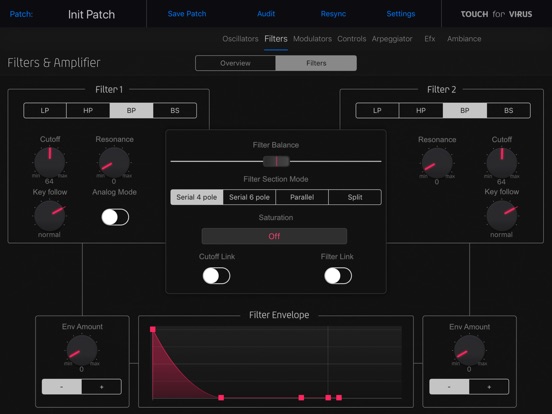Open the Init Patch selector

91,14
